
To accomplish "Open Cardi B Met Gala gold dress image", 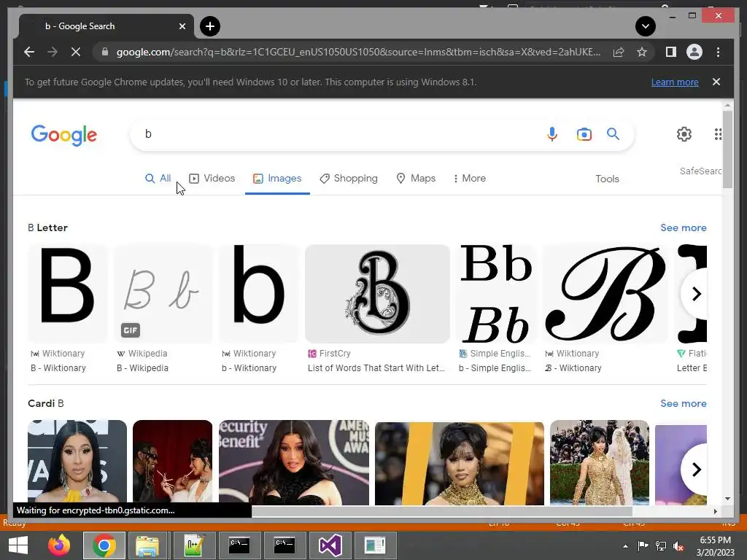I will [x=600, y=462].
